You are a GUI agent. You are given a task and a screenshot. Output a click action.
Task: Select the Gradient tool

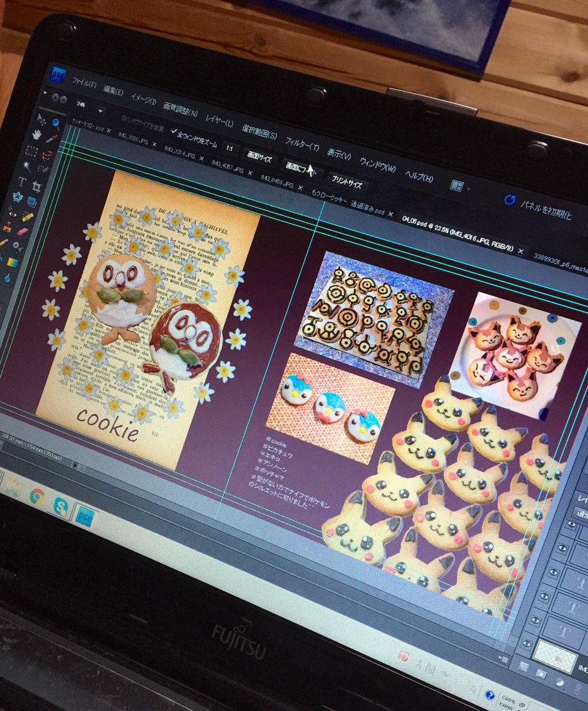(13, 262)
